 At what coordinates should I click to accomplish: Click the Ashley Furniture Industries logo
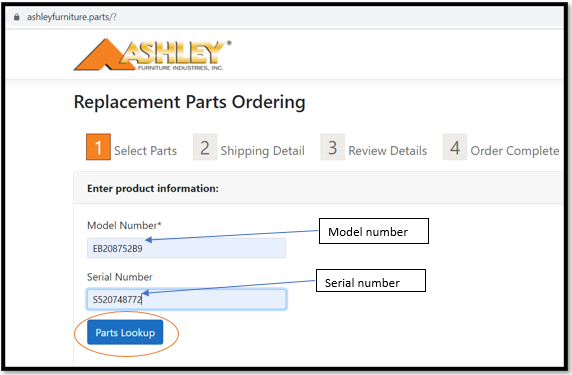(152, 54)
